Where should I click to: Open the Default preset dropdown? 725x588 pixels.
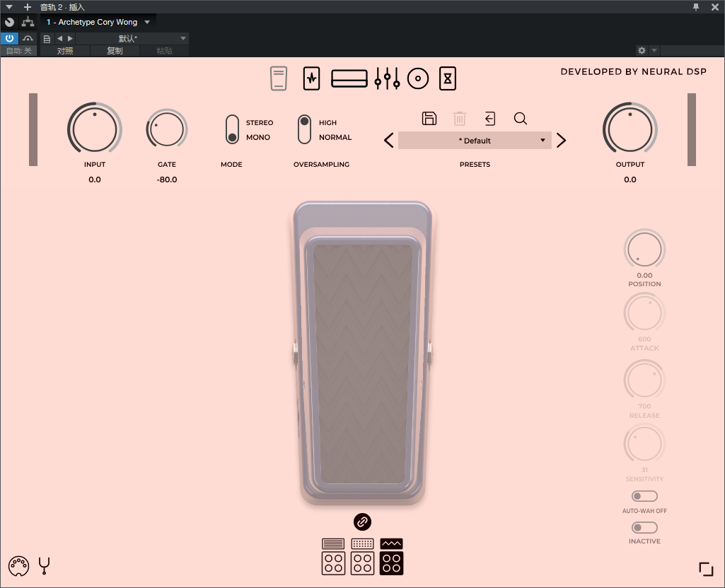pos(475,141)
